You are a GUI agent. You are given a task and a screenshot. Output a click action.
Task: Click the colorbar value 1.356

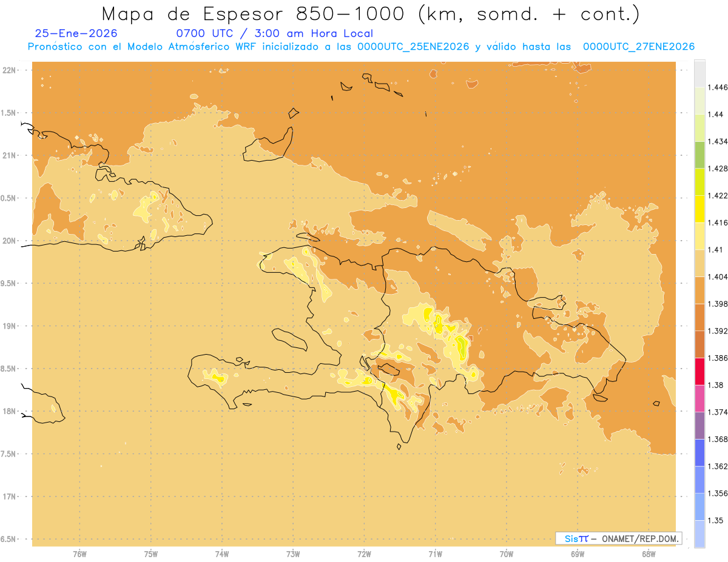click(x=718, y=493)
